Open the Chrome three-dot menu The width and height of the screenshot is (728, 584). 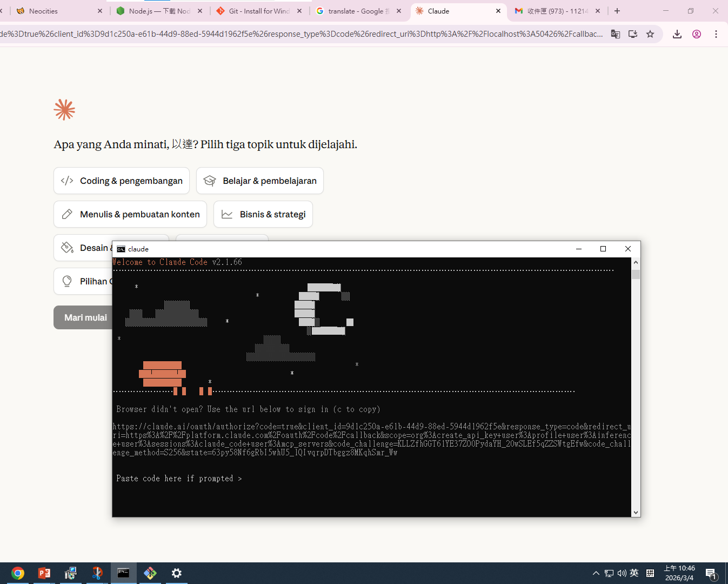[716, 34]
